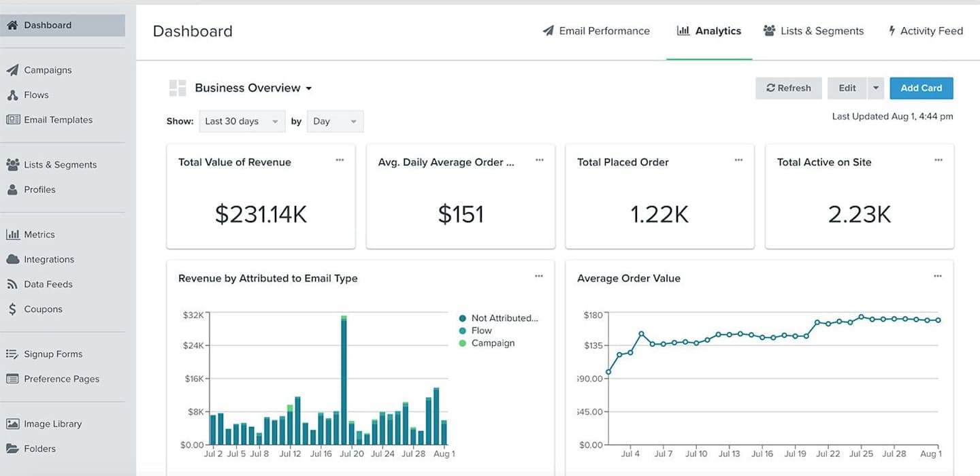The width and height of the screenshot is (980, 476).
Task: Open the Edit button dropdown arrow
Action: (x=876, y=88)
